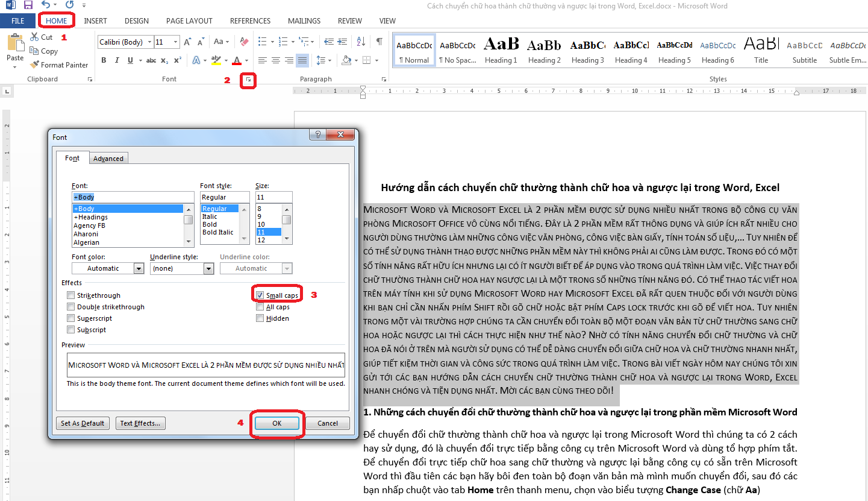The image size is (868, 501).
Task: Apply center alignment
Action: (x=276, y=60)
